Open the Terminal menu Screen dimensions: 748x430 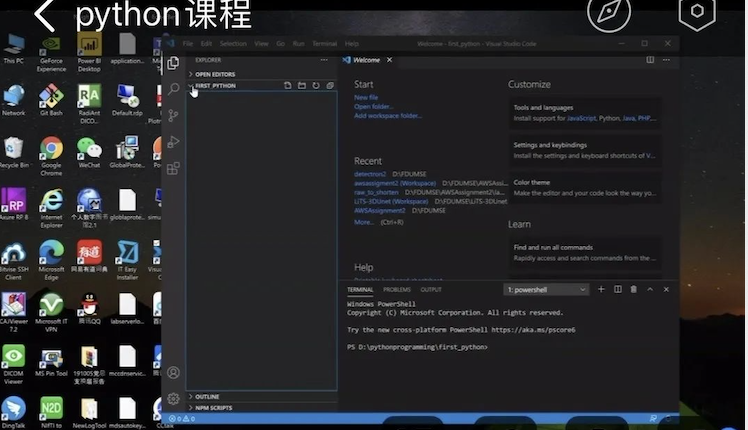(x=324, y=43)
